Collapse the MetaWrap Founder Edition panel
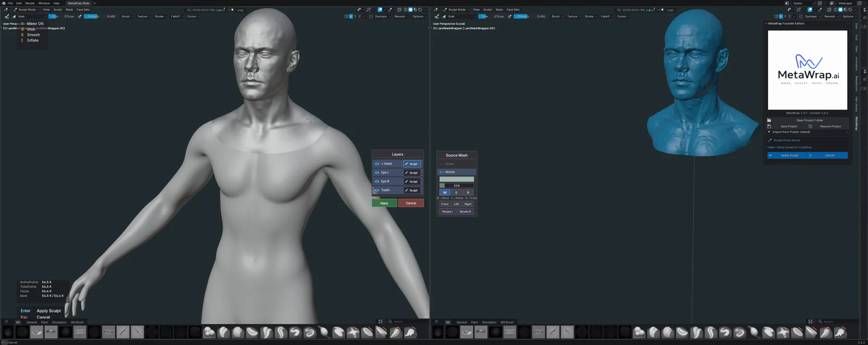 [766, 23]
